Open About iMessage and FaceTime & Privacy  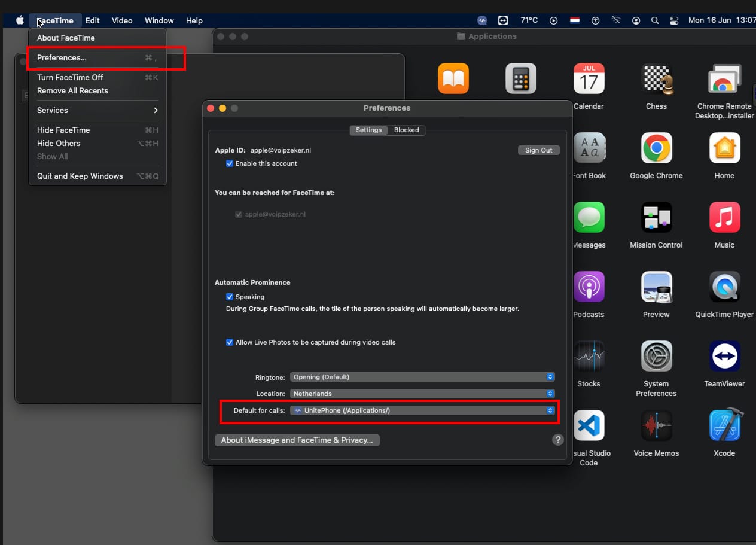tap(297, 440)
